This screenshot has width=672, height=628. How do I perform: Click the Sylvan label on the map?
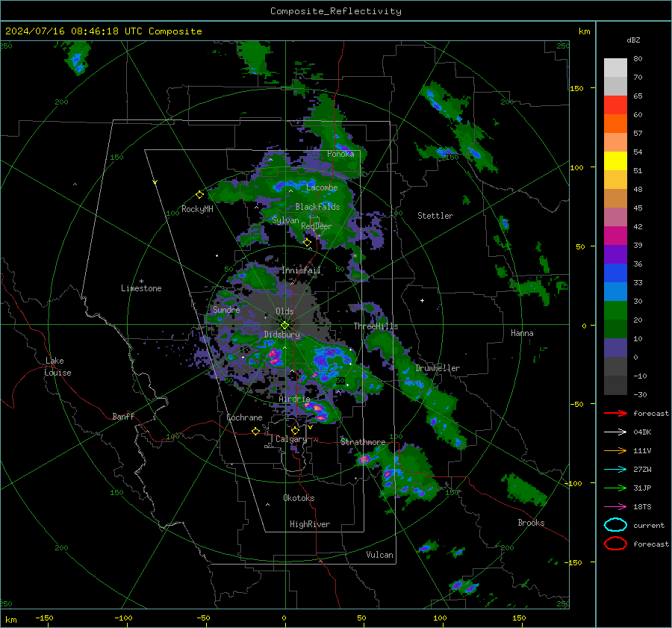[x=285, y=220]
